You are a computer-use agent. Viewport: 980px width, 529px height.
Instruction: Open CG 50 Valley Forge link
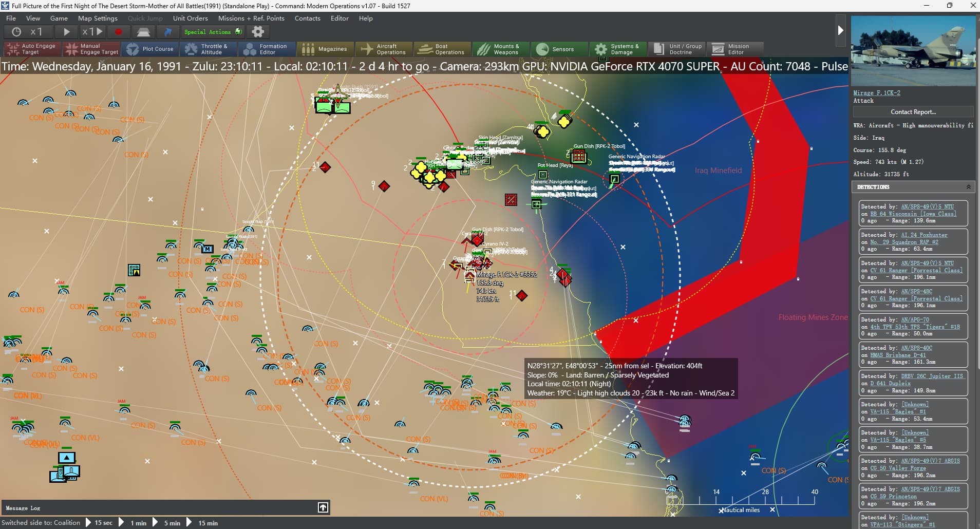coord(898,468)
